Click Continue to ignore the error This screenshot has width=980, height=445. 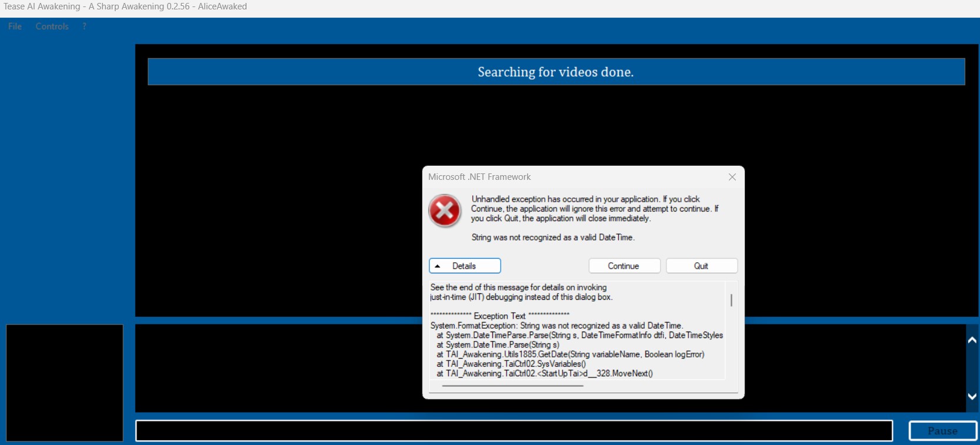click(x=624, y=266)
